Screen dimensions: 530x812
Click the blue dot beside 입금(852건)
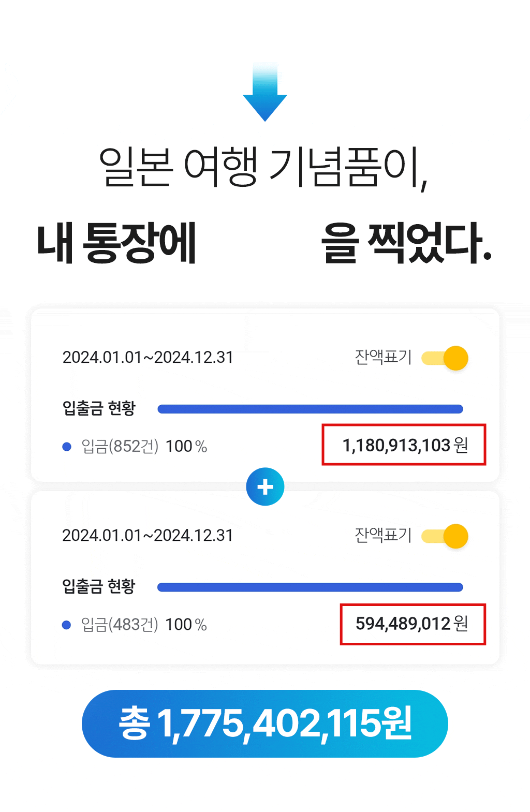(x=67, y=447)
